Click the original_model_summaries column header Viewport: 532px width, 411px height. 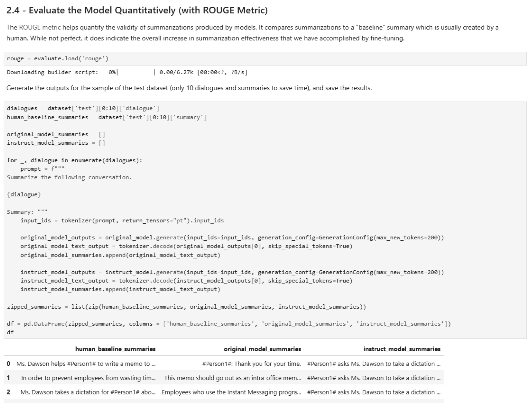click(262, 349)
